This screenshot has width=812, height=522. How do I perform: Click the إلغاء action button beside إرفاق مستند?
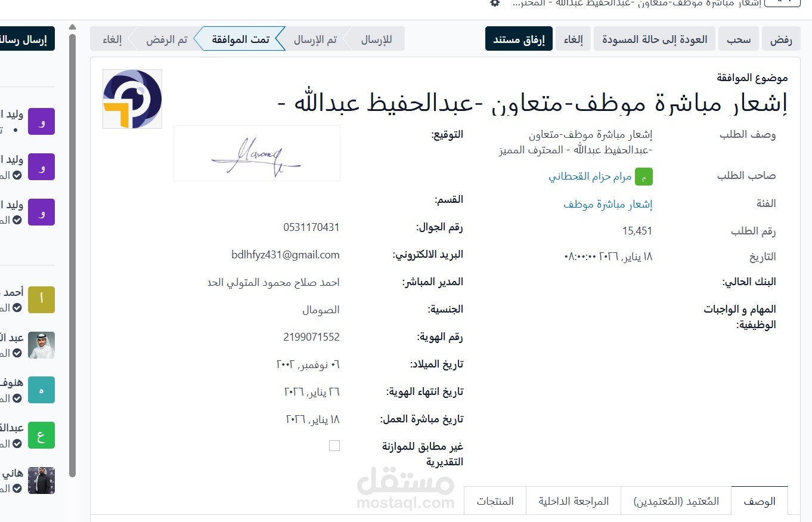(574, 39)
